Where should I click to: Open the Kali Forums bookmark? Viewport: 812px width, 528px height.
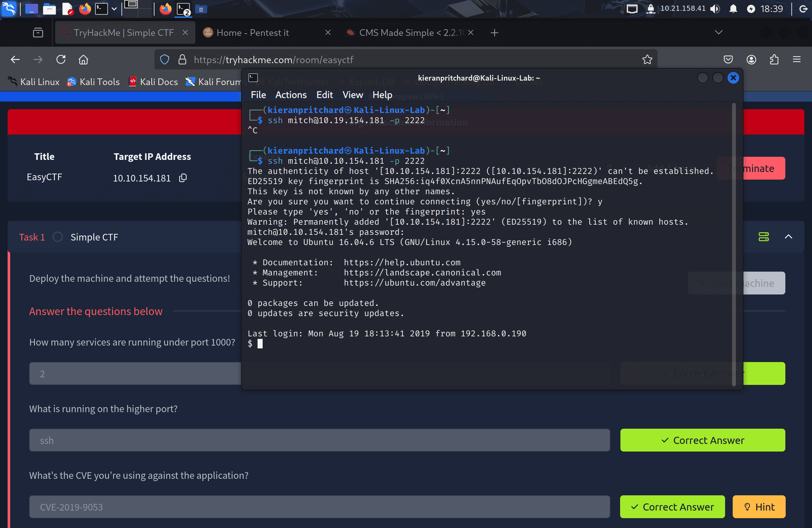[x=213, y=82]
